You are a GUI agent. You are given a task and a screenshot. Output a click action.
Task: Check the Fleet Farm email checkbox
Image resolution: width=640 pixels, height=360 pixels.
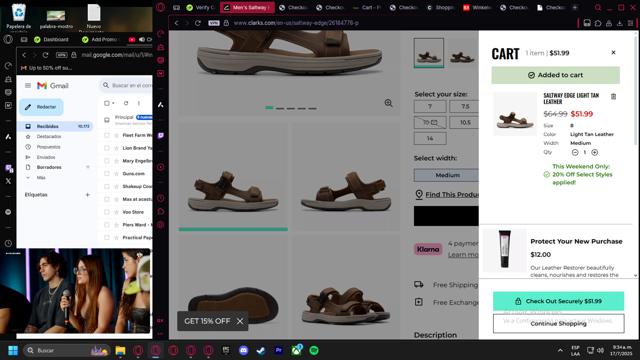[107, 135]
